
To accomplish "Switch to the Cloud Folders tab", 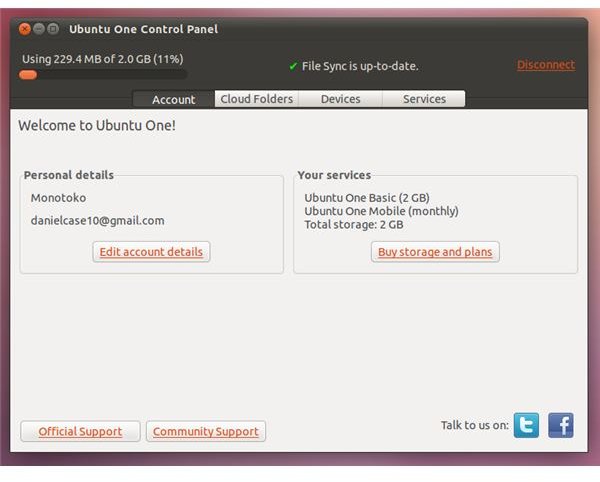I will (257, 99).
